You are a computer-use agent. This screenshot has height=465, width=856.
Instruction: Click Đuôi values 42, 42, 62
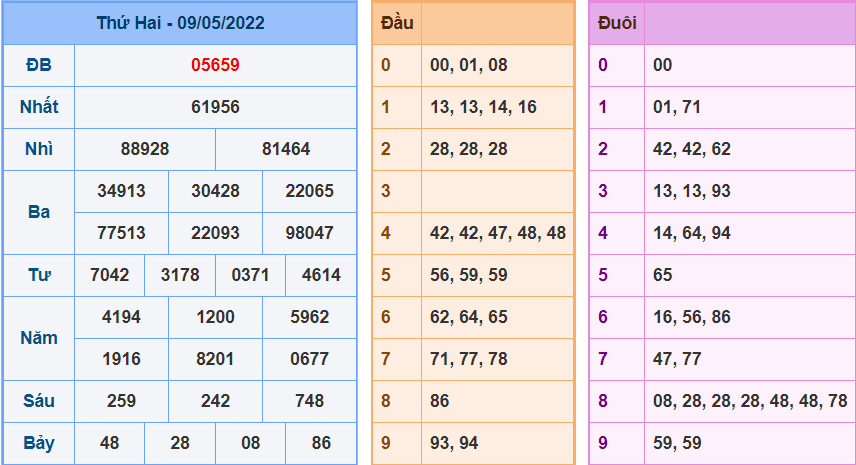click(x=692, y=149)
